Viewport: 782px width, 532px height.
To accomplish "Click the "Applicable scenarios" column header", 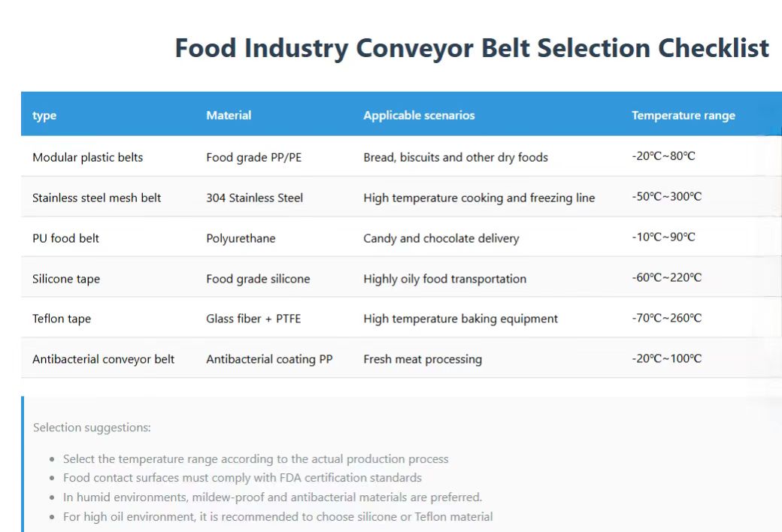I will point(419,116).
